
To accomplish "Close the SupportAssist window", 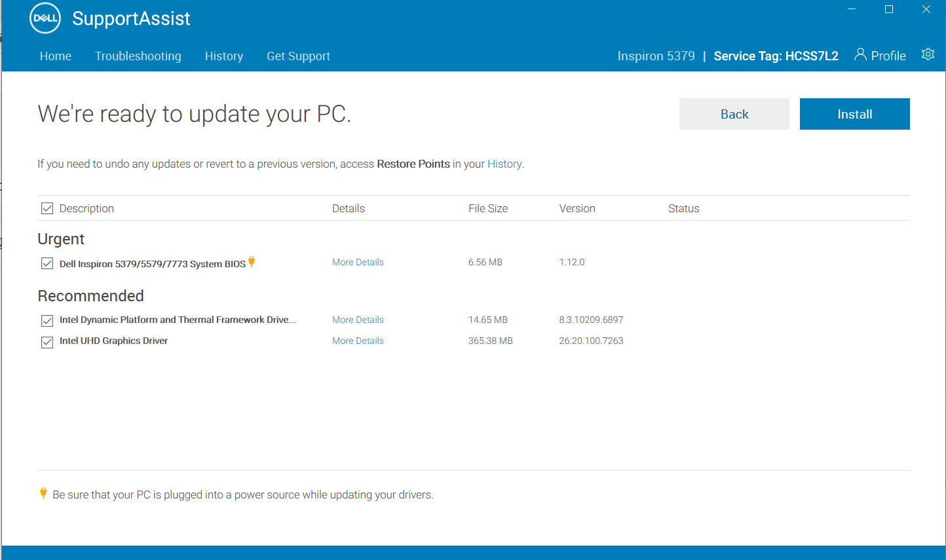I will (x=926, y=9).
